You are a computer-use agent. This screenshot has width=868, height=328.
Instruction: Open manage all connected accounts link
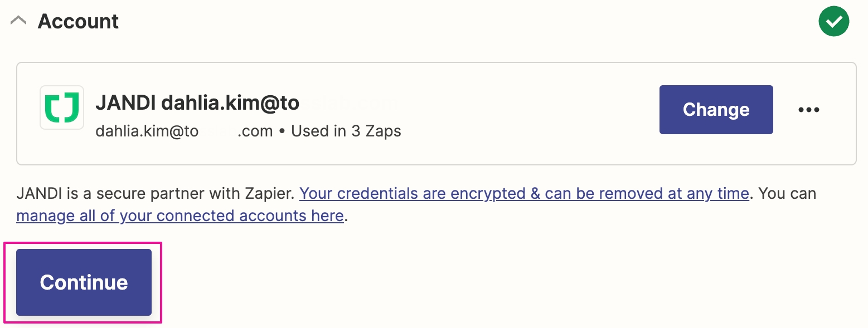[180, 216]
